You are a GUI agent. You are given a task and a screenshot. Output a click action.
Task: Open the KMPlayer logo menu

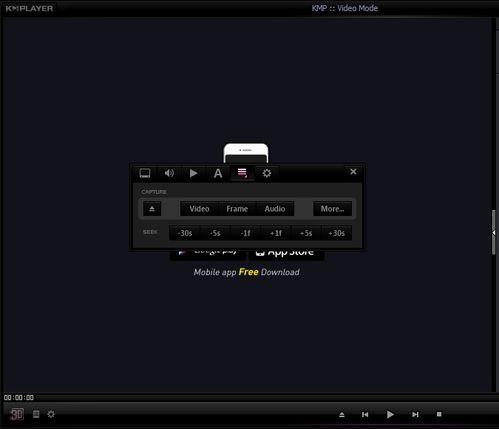point(29,8)
